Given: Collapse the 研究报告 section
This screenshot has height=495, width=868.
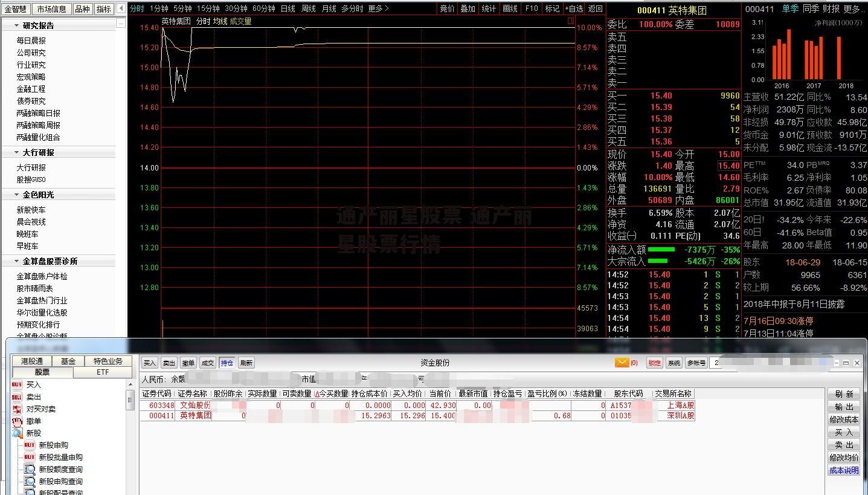Looking at the screenshot, I should coord(16,25).
